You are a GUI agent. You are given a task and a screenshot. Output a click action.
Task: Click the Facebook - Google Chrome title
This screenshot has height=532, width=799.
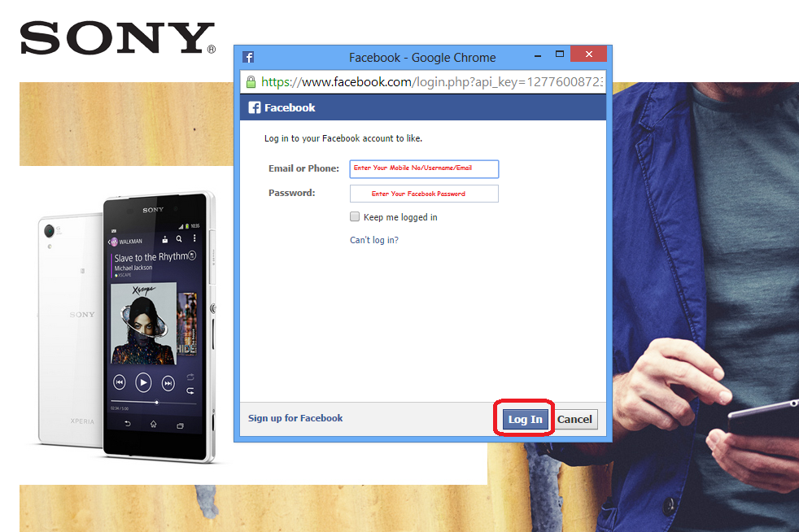422,58
